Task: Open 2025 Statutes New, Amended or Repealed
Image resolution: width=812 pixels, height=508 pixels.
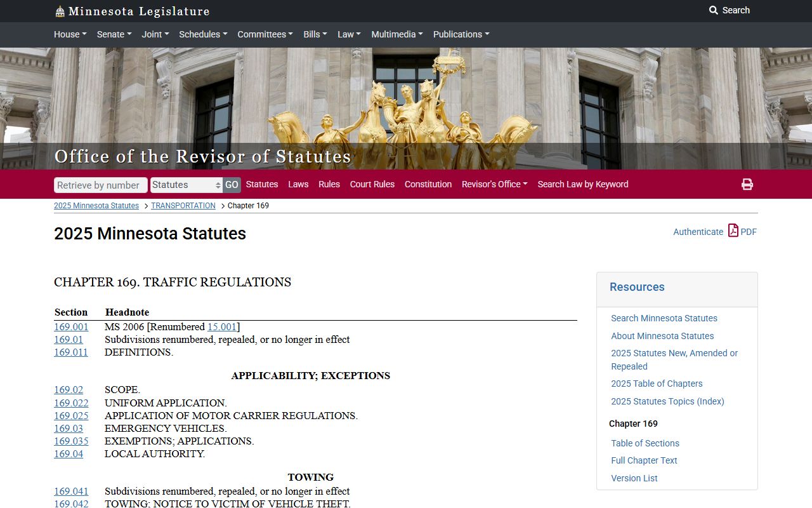Action: click(674, 359)
